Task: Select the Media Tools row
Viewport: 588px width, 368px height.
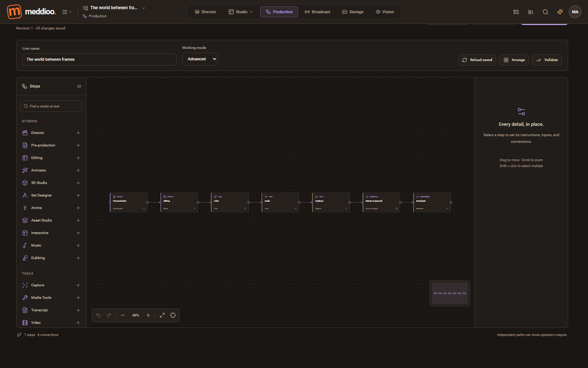Action: coord(51,298)
